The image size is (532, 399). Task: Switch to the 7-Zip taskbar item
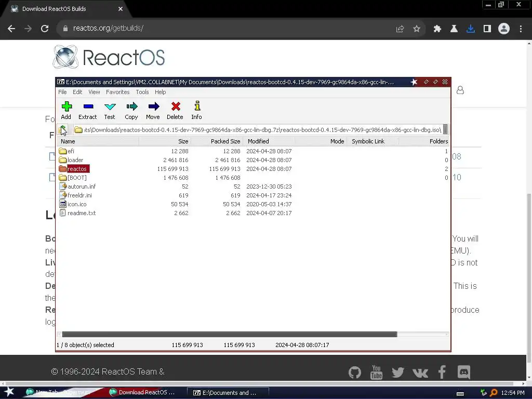228,393
